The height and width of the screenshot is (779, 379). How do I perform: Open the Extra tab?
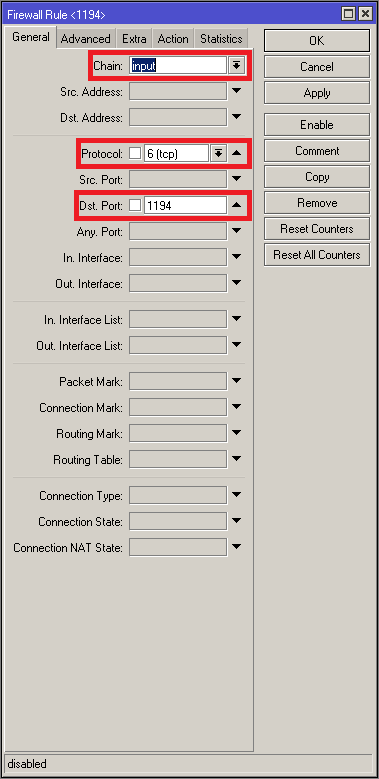point(134,39)
